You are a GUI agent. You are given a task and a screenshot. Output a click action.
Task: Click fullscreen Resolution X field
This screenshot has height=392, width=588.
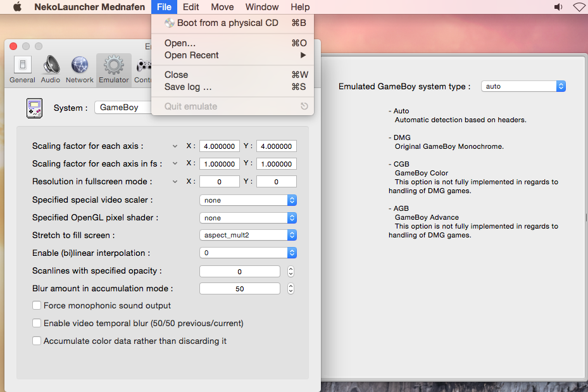(220, 182)
